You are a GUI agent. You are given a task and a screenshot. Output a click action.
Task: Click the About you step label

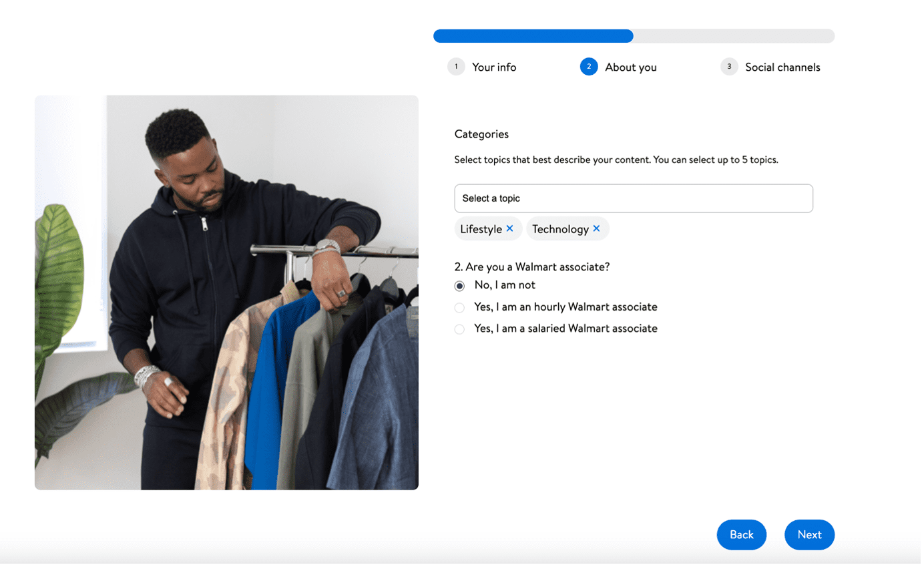[x=630, y=67]
